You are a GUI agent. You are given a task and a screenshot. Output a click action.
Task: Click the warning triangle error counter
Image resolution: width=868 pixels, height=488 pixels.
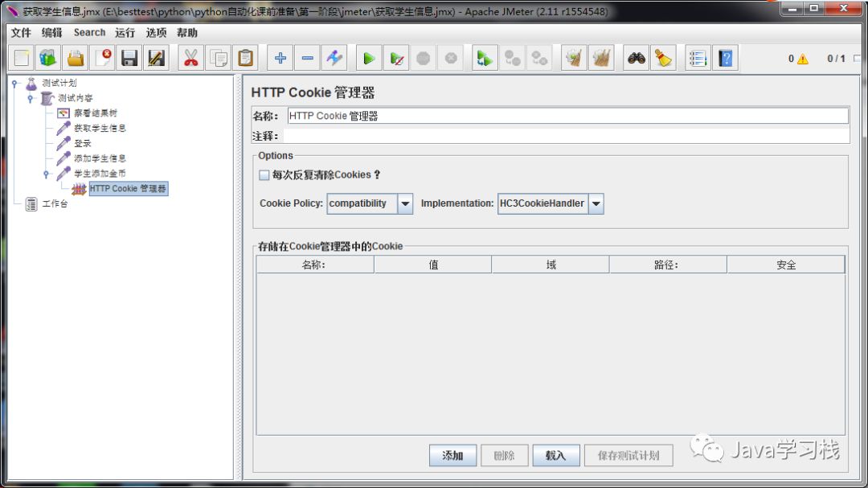(x=802, y=59)
